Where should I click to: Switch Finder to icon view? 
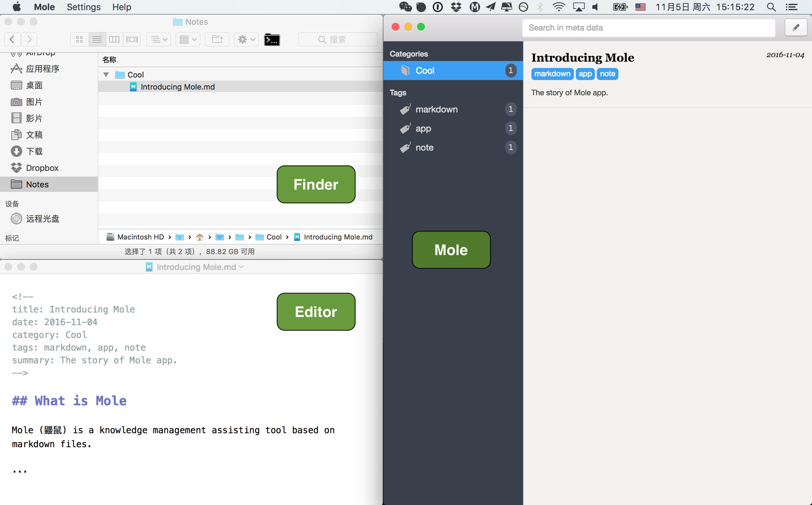click(79, 39)
